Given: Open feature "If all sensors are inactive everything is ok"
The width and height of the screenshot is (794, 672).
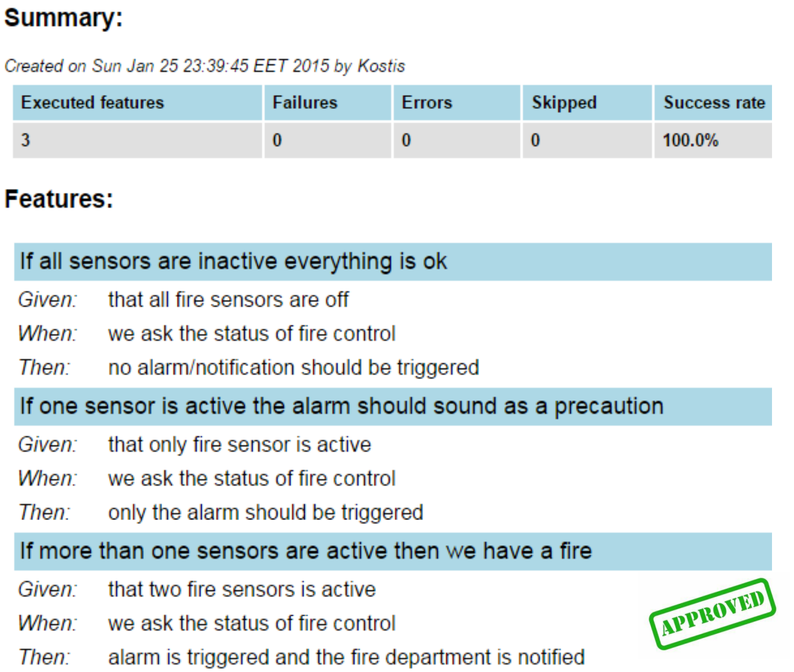Looking at the screenshot, I should 233,261.
